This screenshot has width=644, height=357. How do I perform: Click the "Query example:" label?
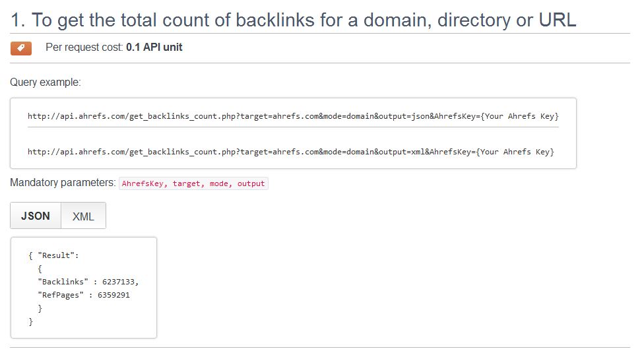point(45,82)
